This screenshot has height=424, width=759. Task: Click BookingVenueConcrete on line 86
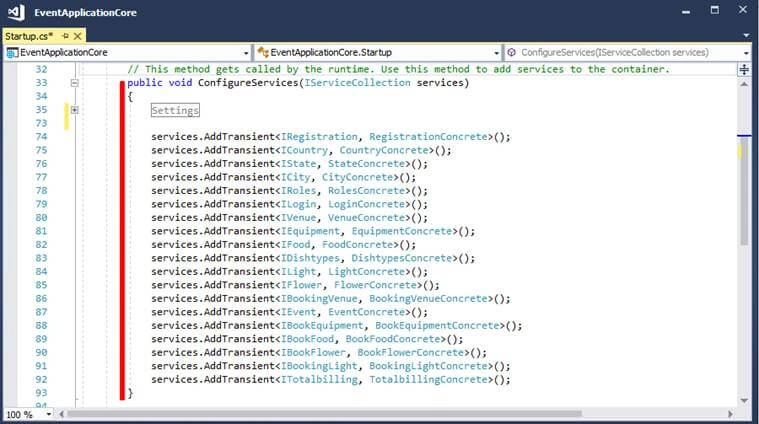coord(428,299)
